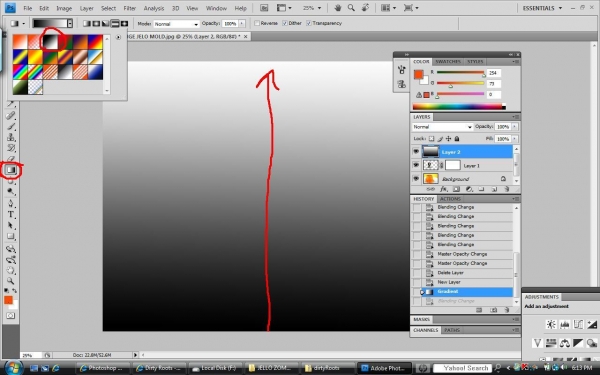Hide Layer 2 with eye icon
This screenshot has width=600, height=375.
(x=416, y=152)
